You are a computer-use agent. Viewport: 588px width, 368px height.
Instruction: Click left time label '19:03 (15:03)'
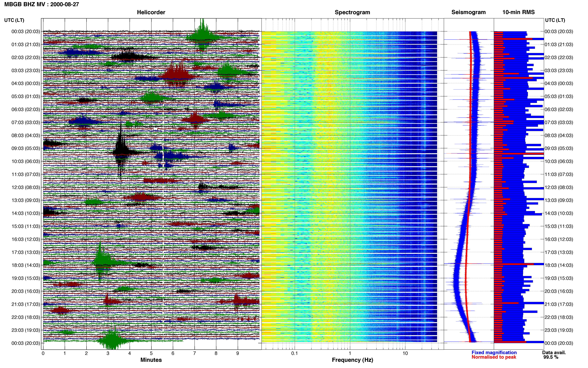pos(26,278)
